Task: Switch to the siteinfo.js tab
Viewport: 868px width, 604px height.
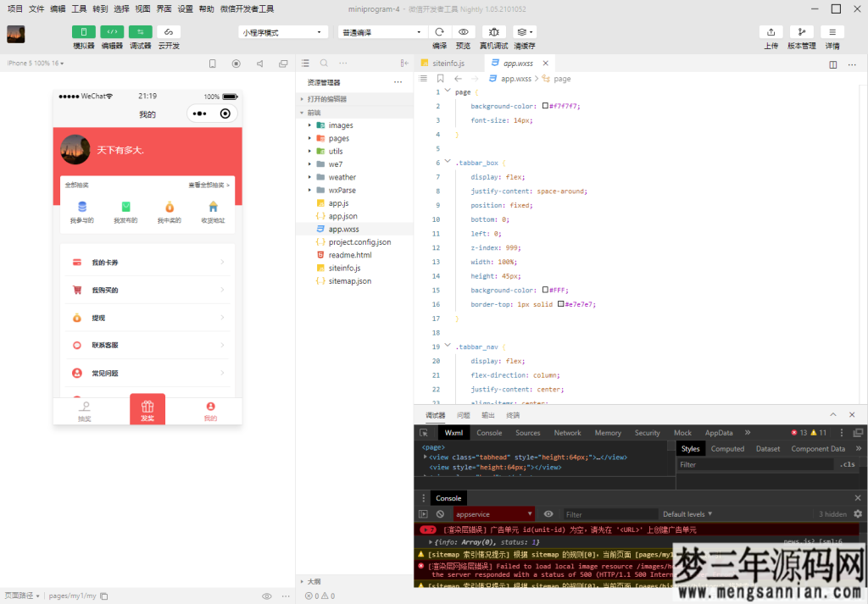Action: 448,64
